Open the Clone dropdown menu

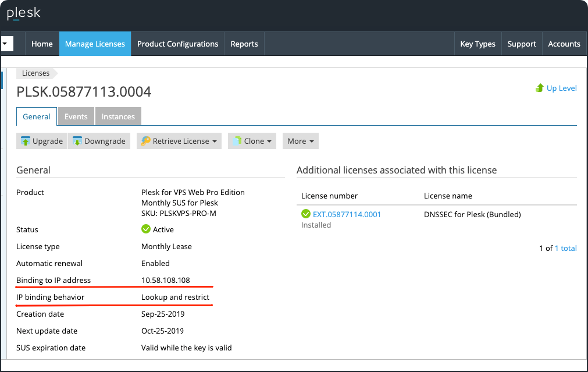269,141
